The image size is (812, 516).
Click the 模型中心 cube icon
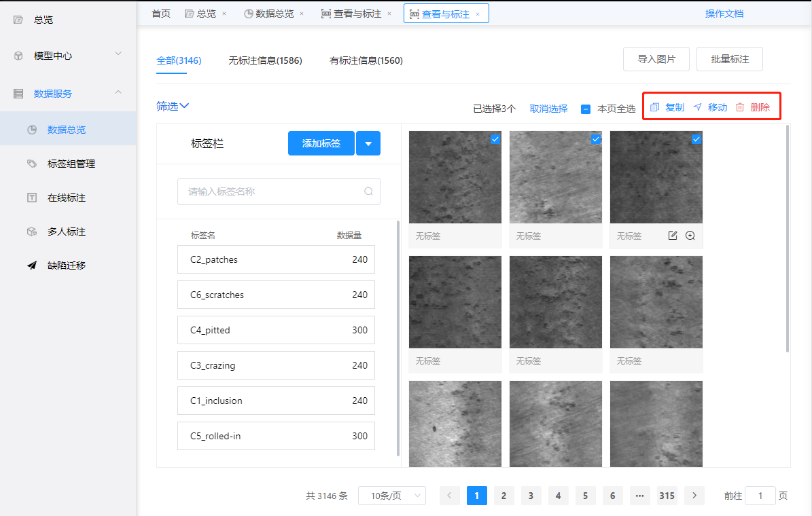tap(18, 56)
